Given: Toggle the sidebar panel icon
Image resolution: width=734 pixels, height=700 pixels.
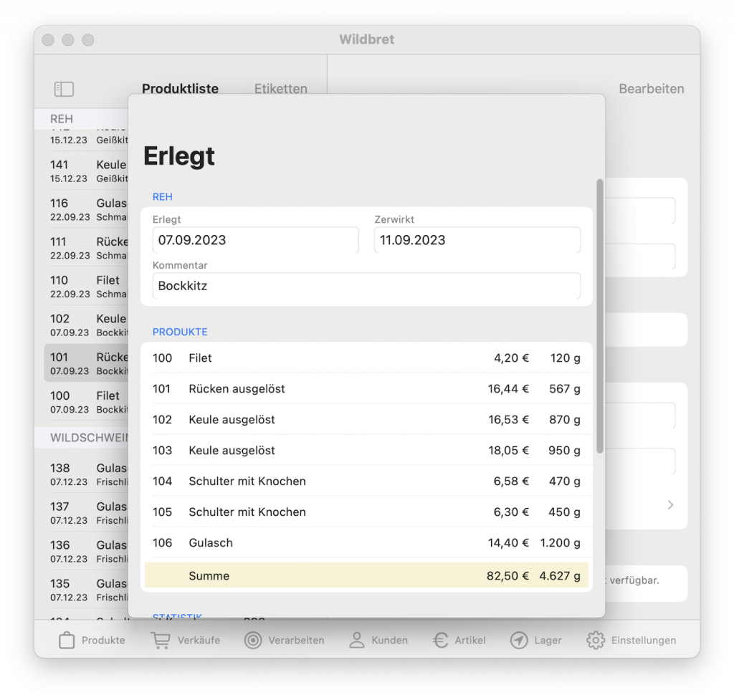Looking at the screenshot, I should pyautogui.click(x=64, y=89).
